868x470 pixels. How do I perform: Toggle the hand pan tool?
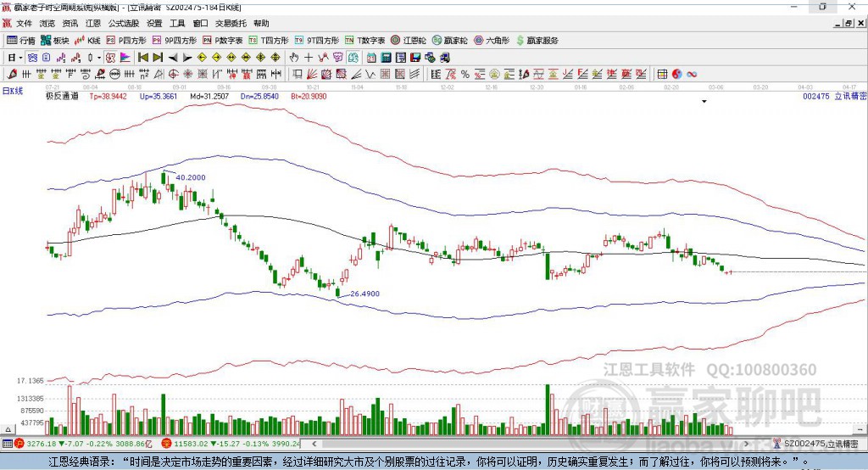pyautogui.click(x=294, y=58)
